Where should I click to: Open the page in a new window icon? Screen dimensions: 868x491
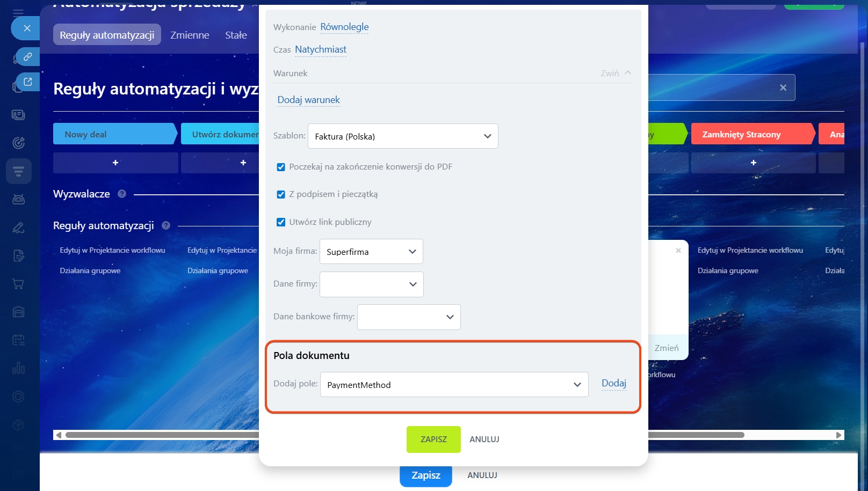27,82
